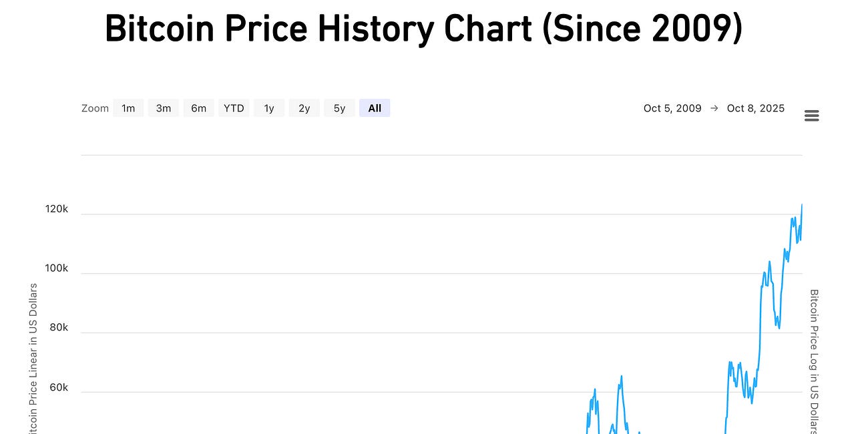Toggle the 2y zoom preset
The height and width of the screenshot is (434, 868).
click(x=304, y=107)
